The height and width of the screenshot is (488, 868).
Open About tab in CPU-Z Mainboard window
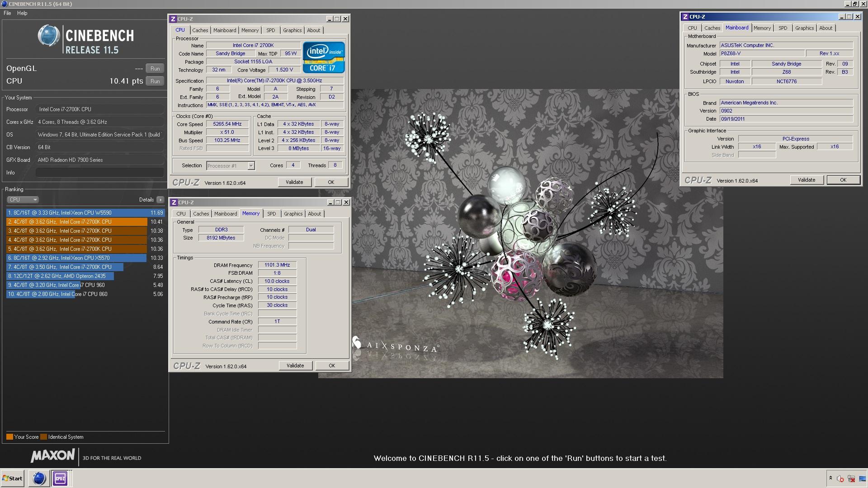pyautogui.click(x=826, y=28)
